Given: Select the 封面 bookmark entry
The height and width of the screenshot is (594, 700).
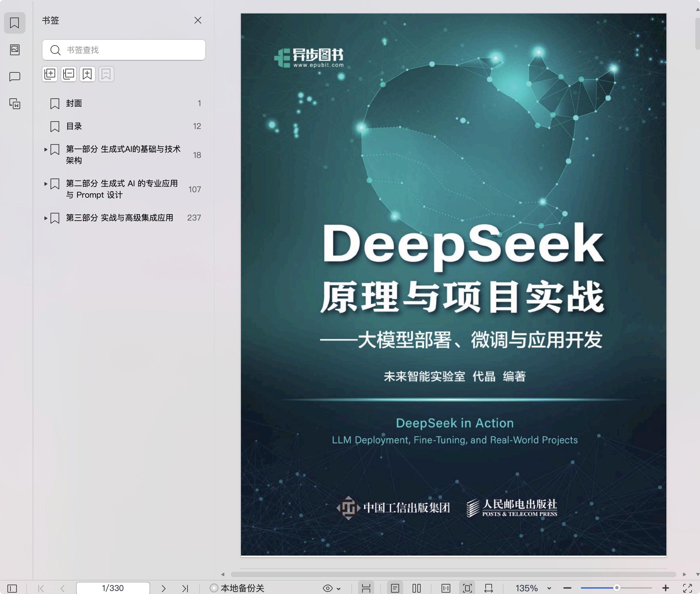Looking at the screenshot, I should [74, 103].
